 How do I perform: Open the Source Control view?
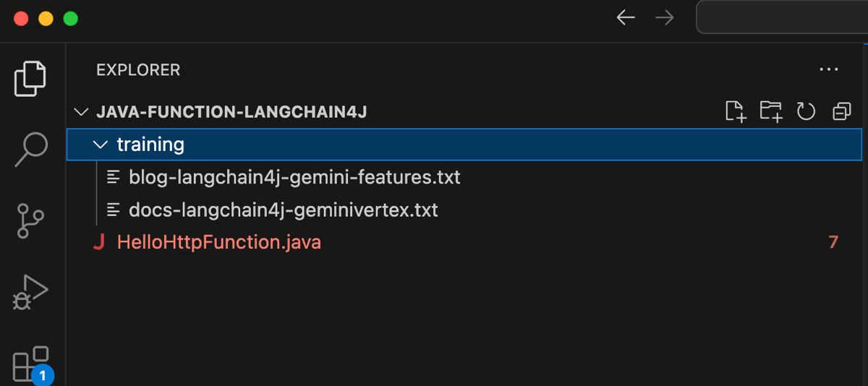pos(30,220)
